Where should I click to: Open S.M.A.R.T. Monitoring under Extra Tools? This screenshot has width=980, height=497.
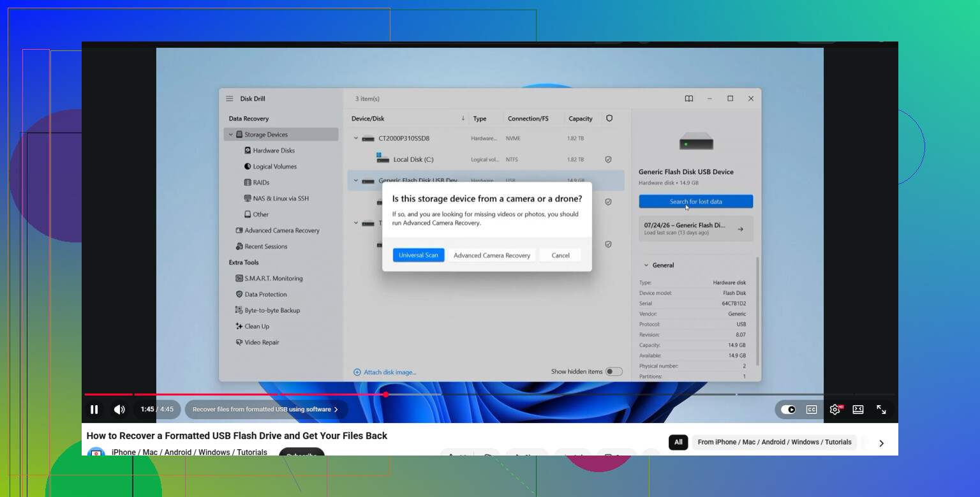coord(274,278)
